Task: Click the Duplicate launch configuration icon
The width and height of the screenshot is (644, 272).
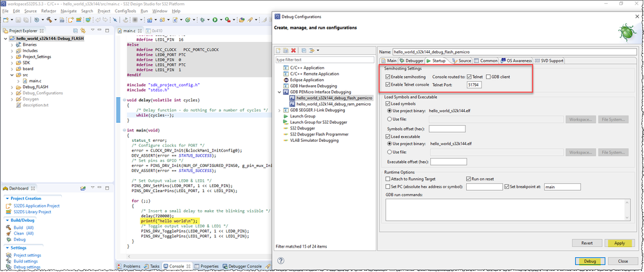Action: coord(286,50)
